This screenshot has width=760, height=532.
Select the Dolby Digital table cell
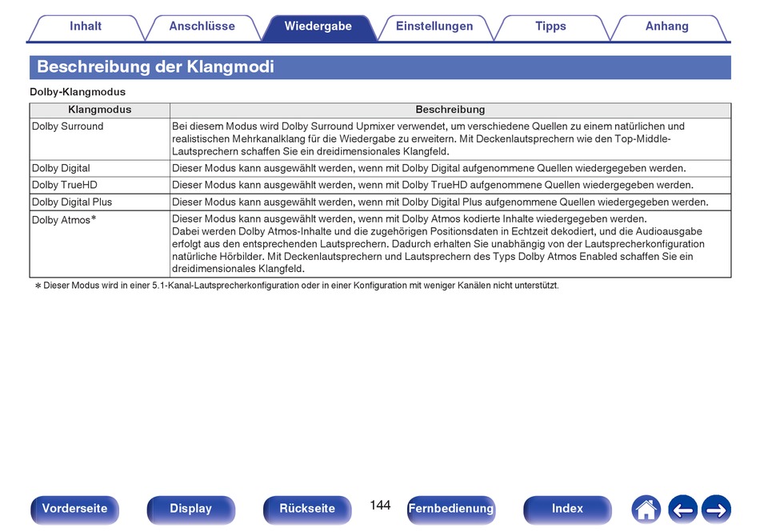tap(100, 169)
